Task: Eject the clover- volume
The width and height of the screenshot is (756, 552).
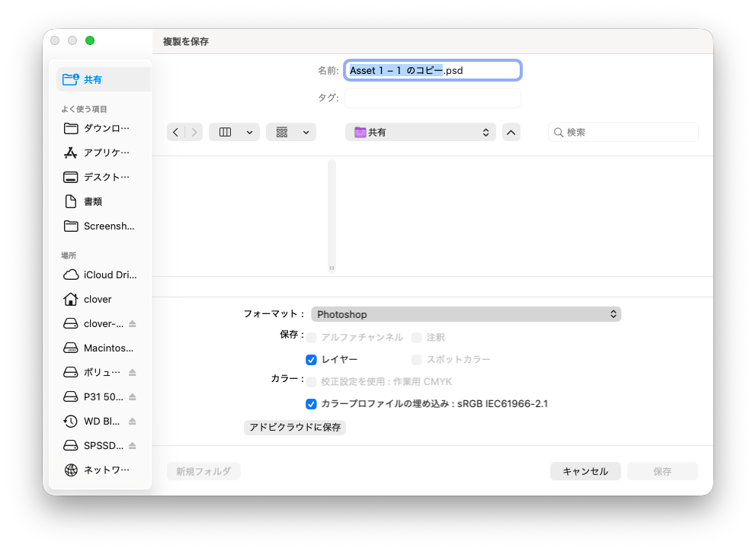Action: tap(132, 324)
